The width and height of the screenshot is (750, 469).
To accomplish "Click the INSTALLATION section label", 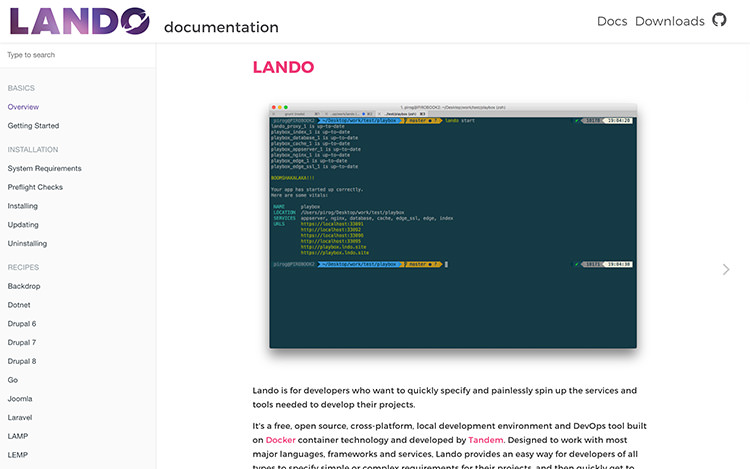I will [x=33, y=150].
